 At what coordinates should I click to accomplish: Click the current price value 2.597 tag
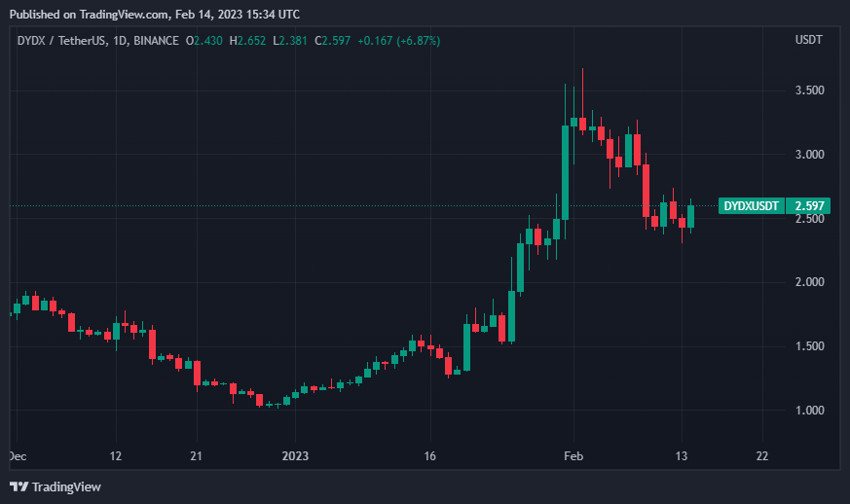tap(808, 206)
